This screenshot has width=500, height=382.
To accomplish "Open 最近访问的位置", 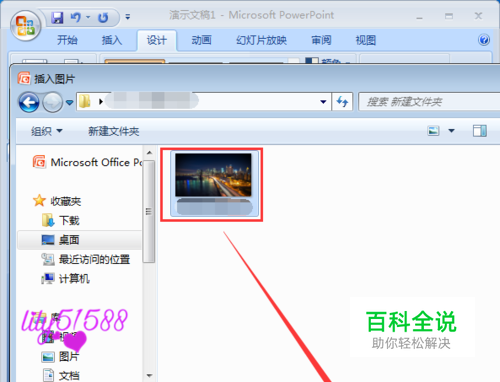I will click(x=86, y=259).
